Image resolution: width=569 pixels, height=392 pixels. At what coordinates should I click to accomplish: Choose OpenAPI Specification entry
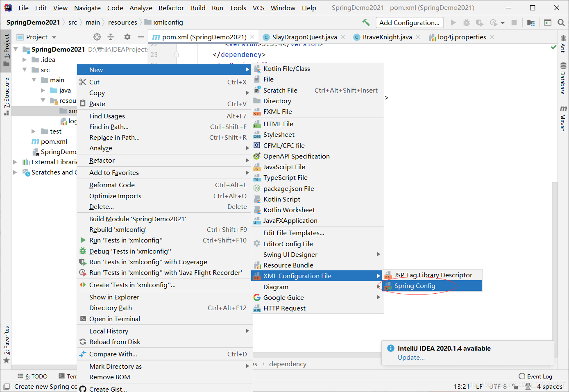(x=317, y=156)
